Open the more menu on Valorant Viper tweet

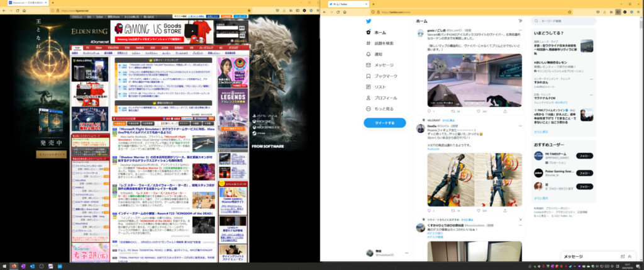pos(519,30)
